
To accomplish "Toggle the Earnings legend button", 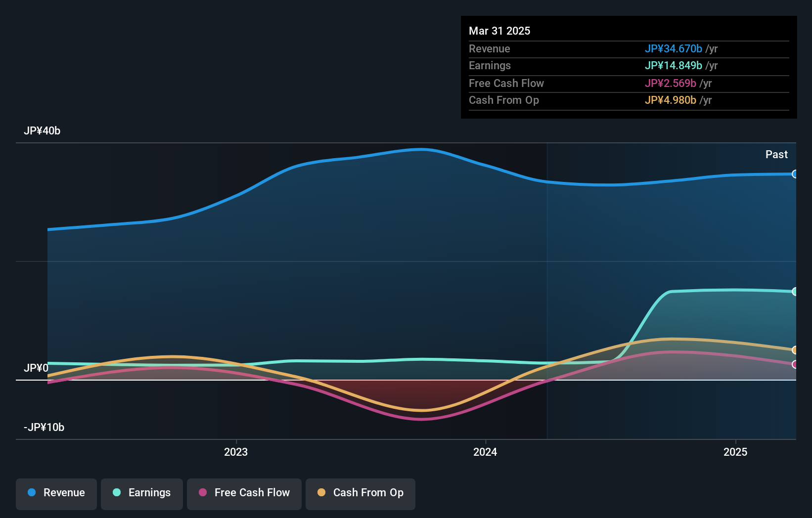I will [142, 494].
